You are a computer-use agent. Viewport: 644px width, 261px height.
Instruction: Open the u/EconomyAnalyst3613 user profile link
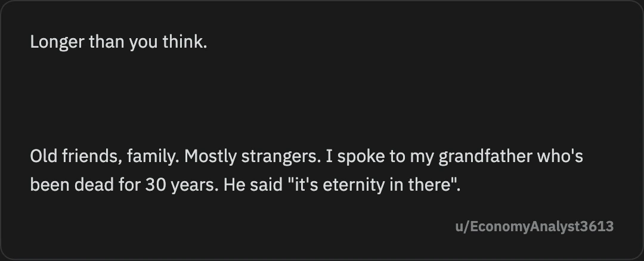534,226
